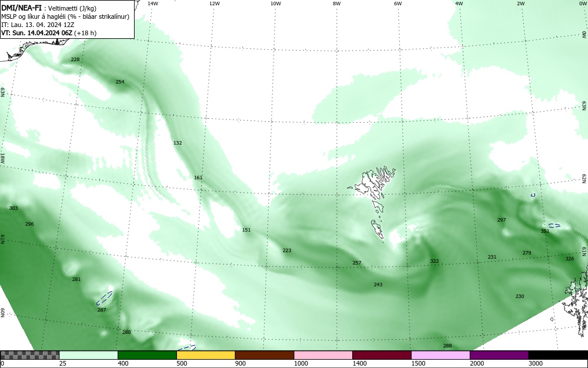This screenshot has height=368, width=588.
Task: Click the '60N' latitude label
Action: point(2,313)
